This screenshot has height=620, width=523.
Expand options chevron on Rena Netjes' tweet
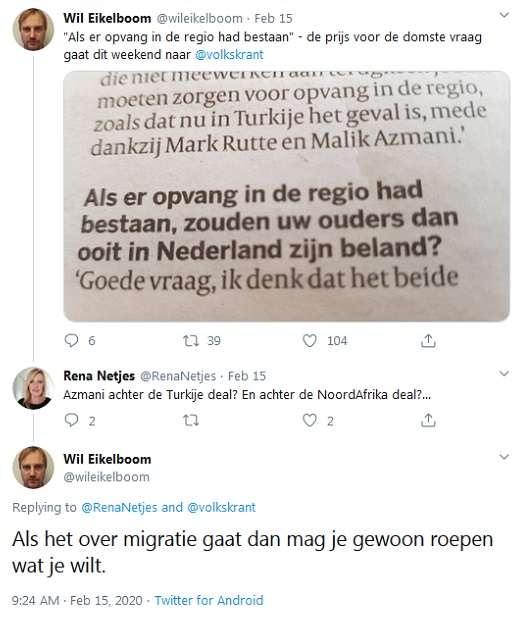[x=504, y=374]
